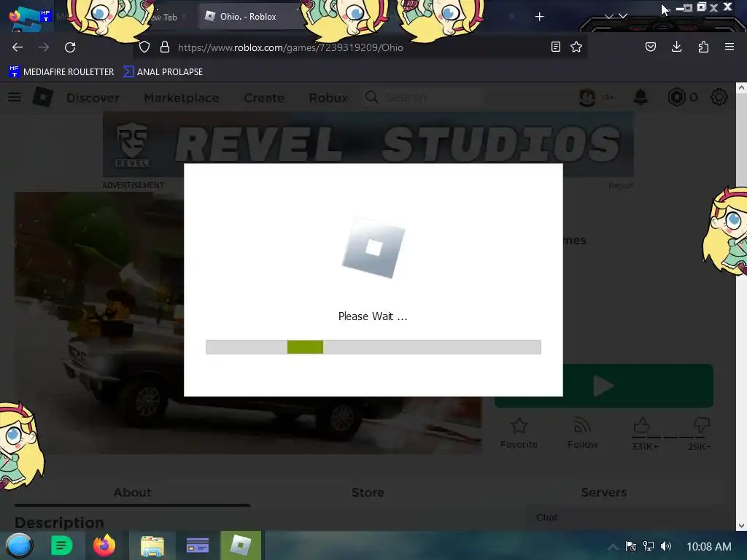The width and height of the screenshot is (747, 560).
Task: Open the volume control in tray
Action: click(x=666, y=546)
